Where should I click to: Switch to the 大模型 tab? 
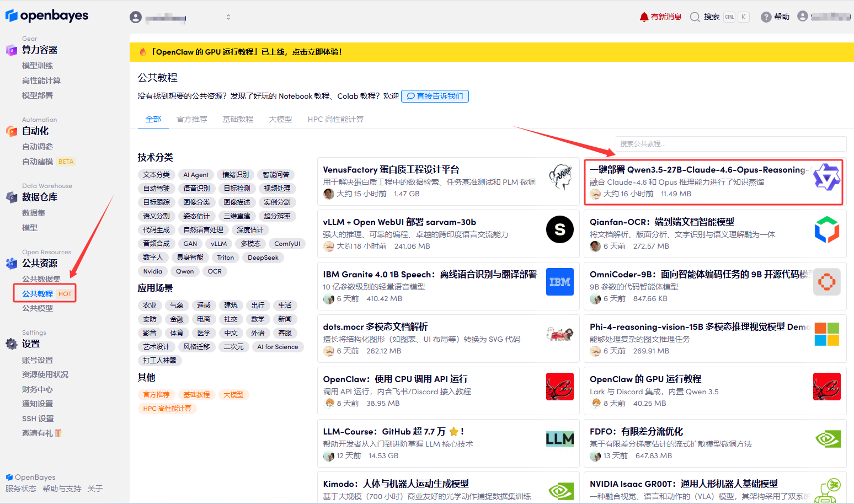click(x=281, y=119)
